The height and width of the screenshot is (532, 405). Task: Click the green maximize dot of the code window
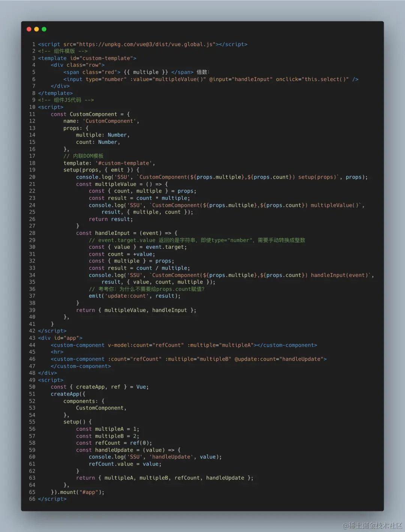point(44,29)
